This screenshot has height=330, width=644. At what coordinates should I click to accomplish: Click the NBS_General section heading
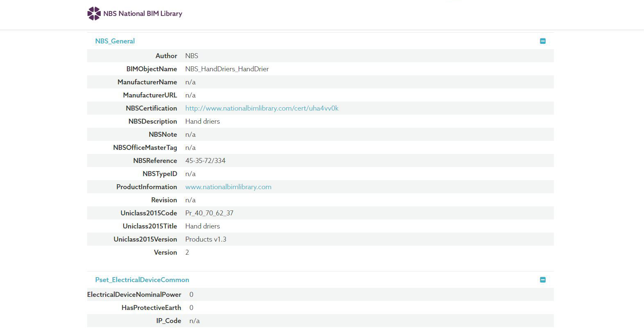coord(115,41)
